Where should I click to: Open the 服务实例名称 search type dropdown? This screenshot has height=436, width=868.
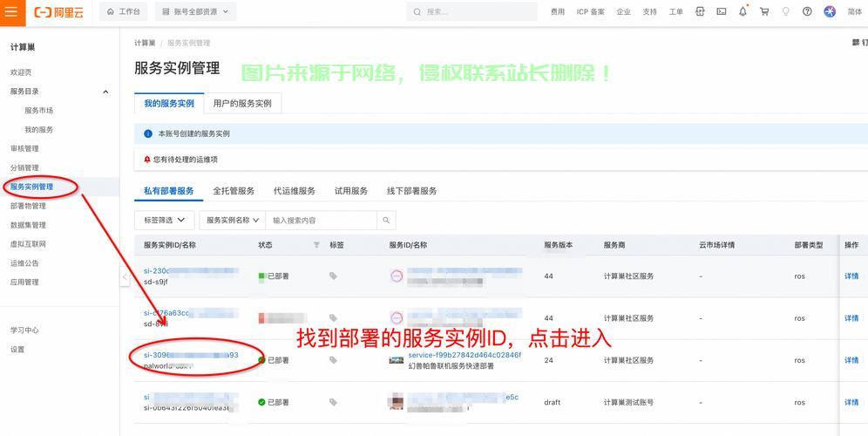(232, 221)
